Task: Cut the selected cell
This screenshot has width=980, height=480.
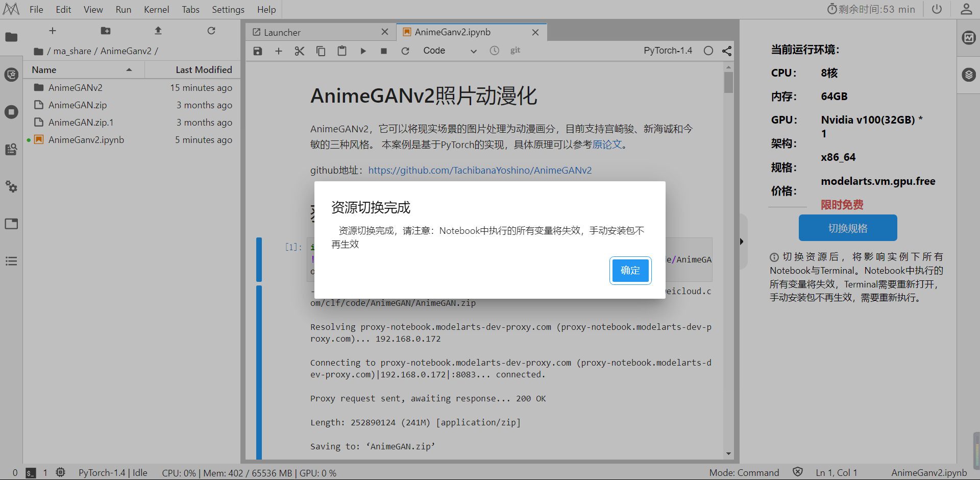Action: click(300, 51)
